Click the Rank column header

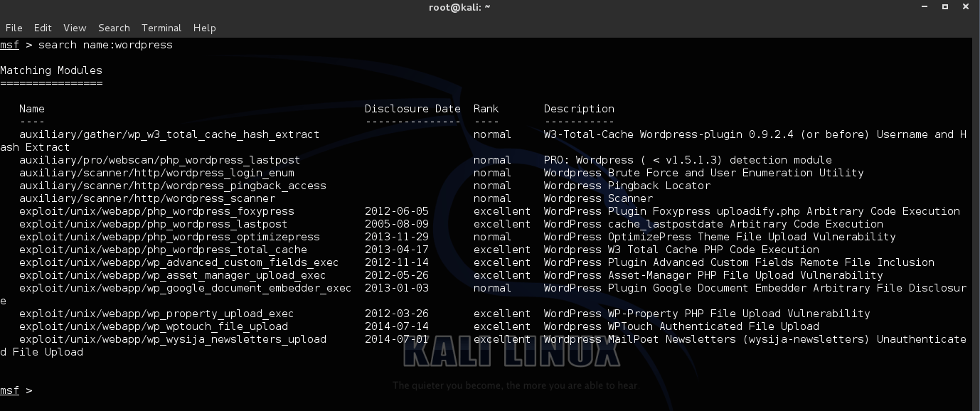click(485, 108)
